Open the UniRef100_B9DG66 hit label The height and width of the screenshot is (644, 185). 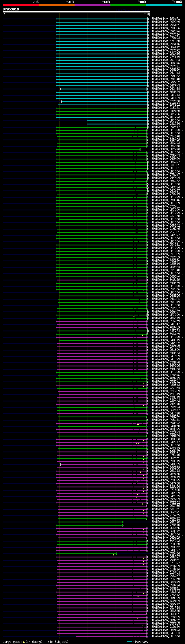click(166, 28)
